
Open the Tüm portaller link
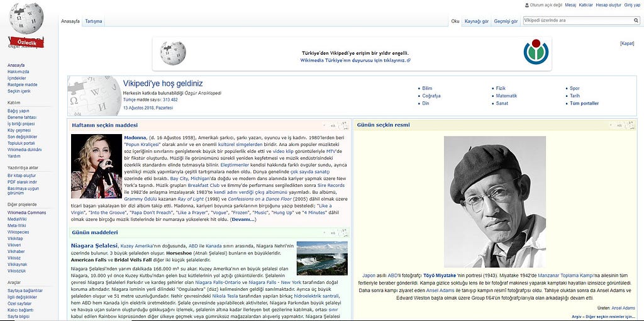tap(584, 104)
